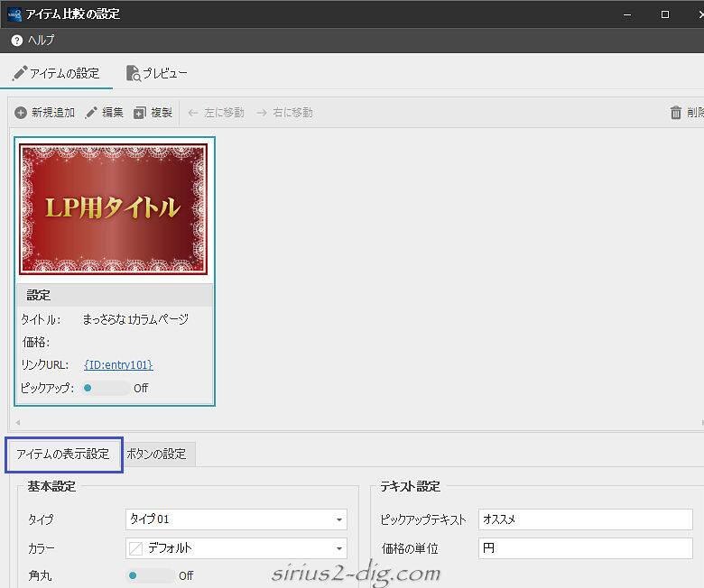Viewport: 704px width, 588px height.
Task: Select the Item Settings (アイテムの設定) tab
Action: pos(57,73)
